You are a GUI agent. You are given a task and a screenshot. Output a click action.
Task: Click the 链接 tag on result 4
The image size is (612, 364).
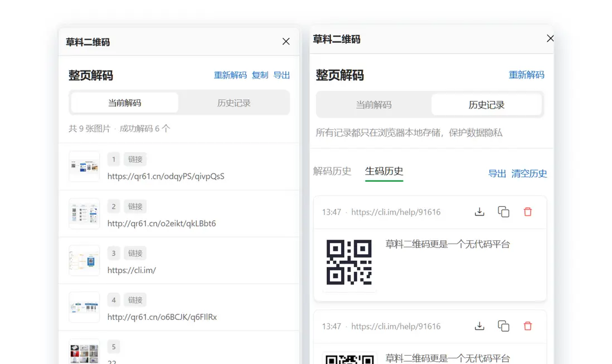click(135, 300)
